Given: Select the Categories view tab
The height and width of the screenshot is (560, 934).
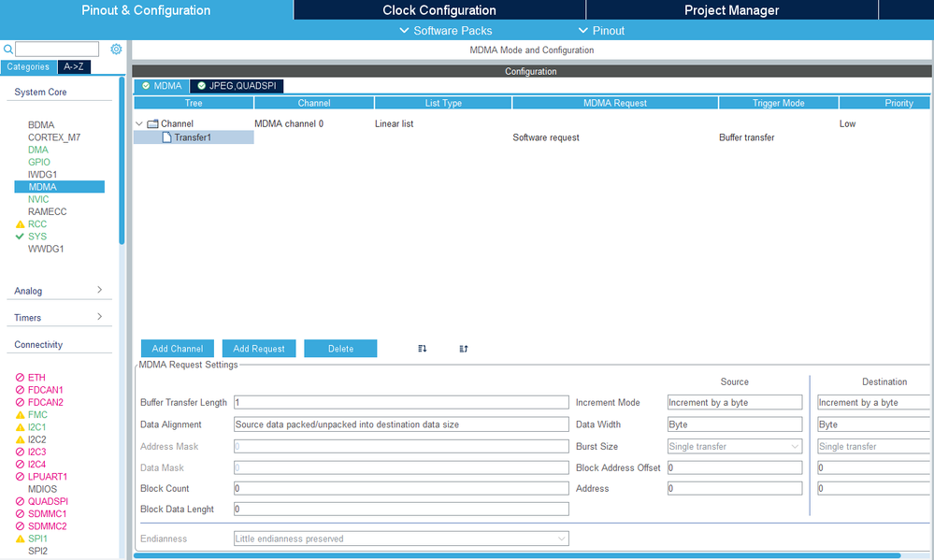Looking at the screenshot, I should tap(28, 66).
